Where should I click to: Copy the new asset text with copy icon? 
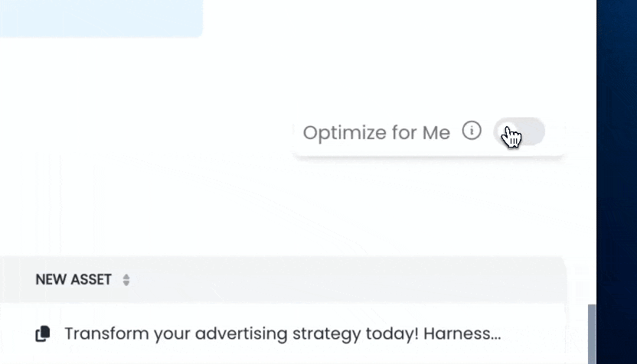click(x=43, y=333)
